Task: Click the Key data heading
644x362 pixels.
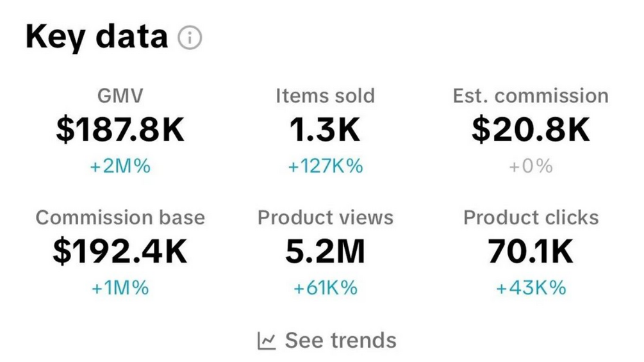Action: (x=97, y=38)
